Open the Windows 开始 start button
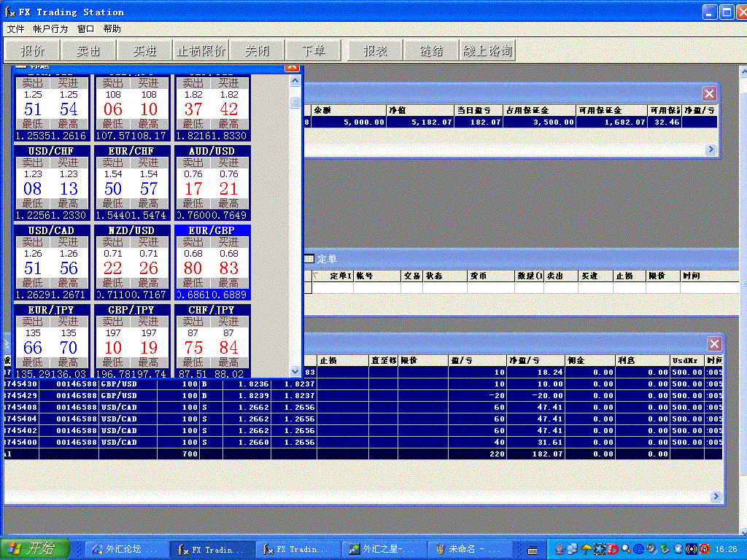This screenshot has height=560, width=747. coord(35,549)
